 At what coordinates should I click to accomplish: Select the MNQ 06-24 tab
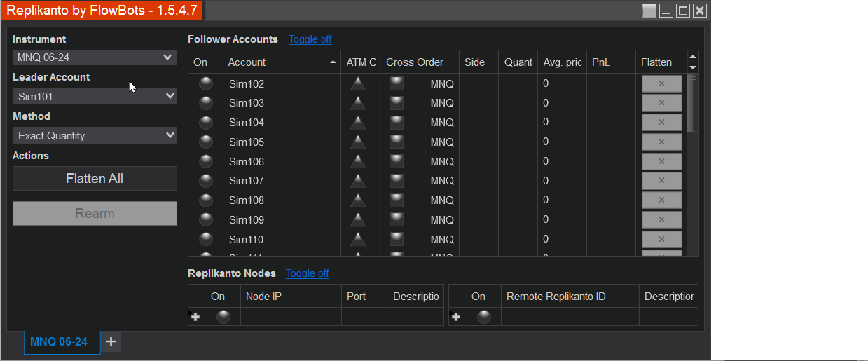click(62, 342)
